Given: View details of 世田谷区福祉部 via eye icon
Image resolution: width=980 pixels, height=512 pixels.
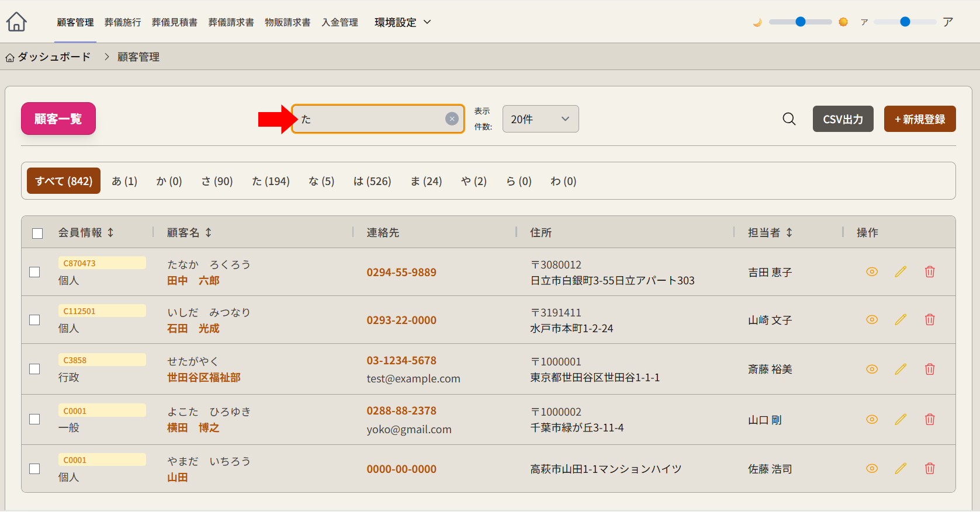Looking at the screenshot, I should (x=872, y=369).
